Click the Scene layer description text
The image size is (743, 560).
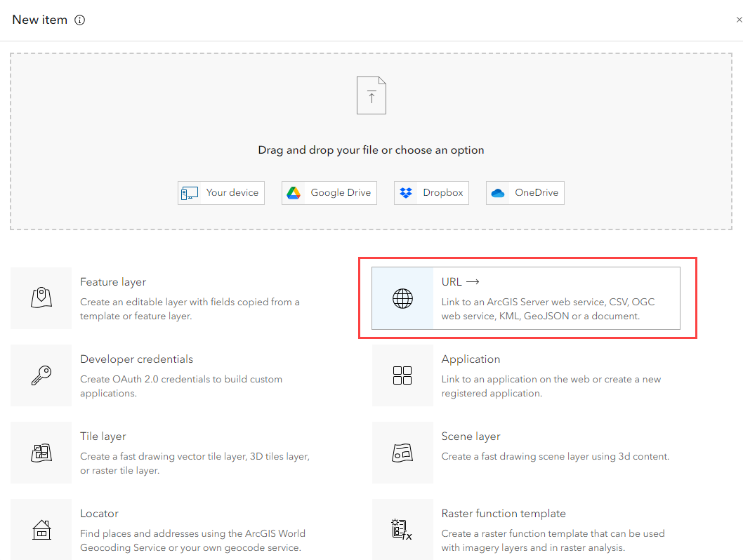555,456
